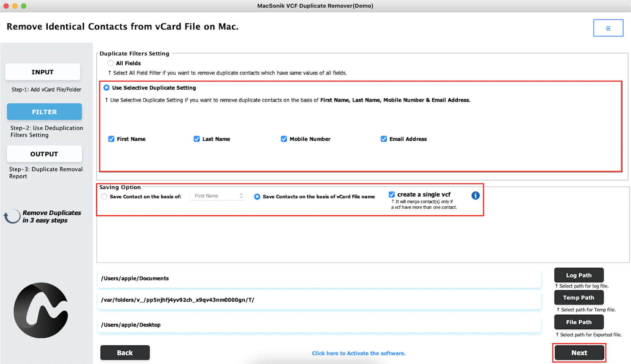The height and width of the screenshot is (364, 631).
Task: Click Remove Duplicates in 3 easy steps text
Action: point(52,217)
